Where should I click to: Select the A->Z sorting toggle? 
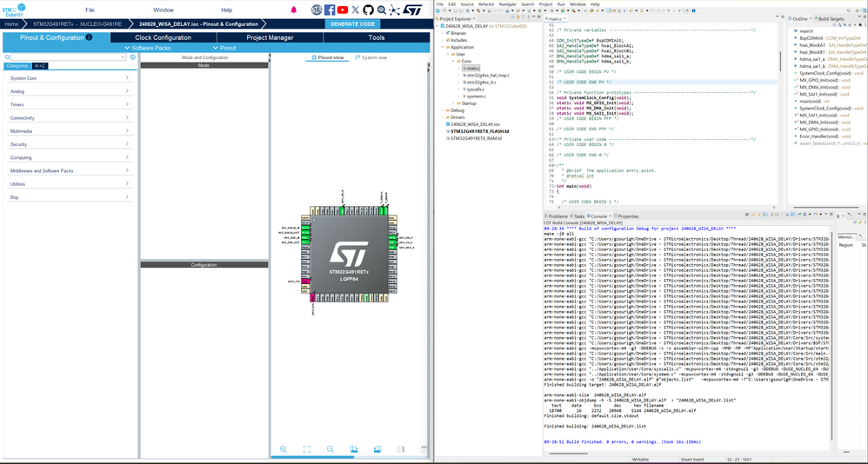tap(39, 66)
